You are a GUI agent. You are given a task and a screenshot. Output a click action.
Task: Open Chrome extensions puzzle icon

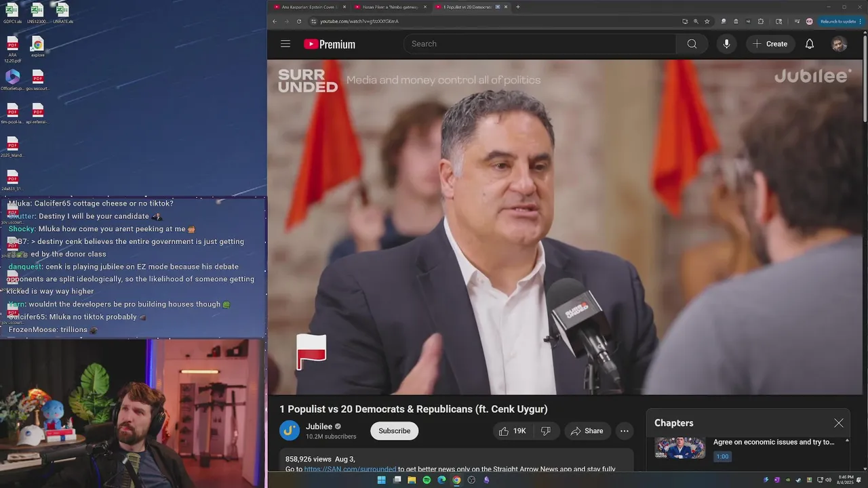pyautogui.click(x=760, y=21)
